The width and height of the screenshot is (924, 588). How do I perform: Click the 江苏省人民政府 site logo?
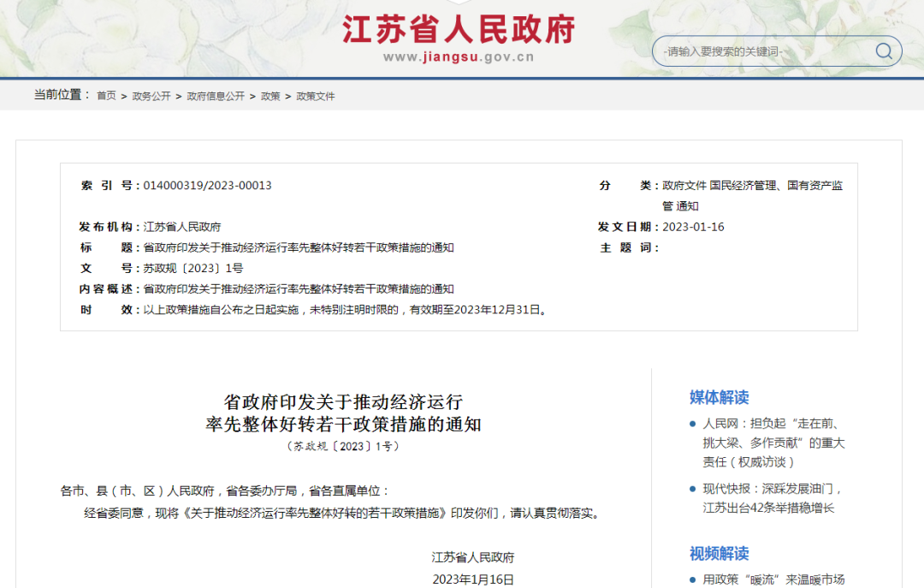[x=459, y=27]
